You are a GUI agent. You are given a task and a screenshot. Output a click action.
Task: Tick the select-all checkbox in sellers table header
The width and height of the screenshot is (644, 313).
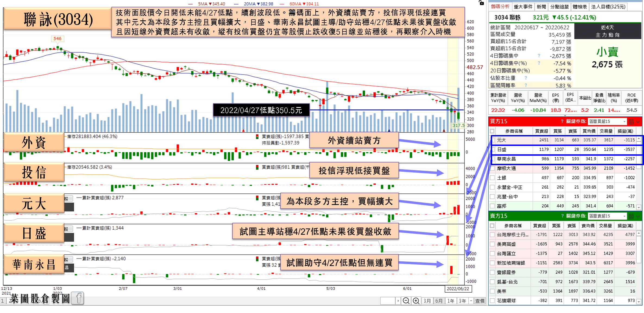[492, 226]
